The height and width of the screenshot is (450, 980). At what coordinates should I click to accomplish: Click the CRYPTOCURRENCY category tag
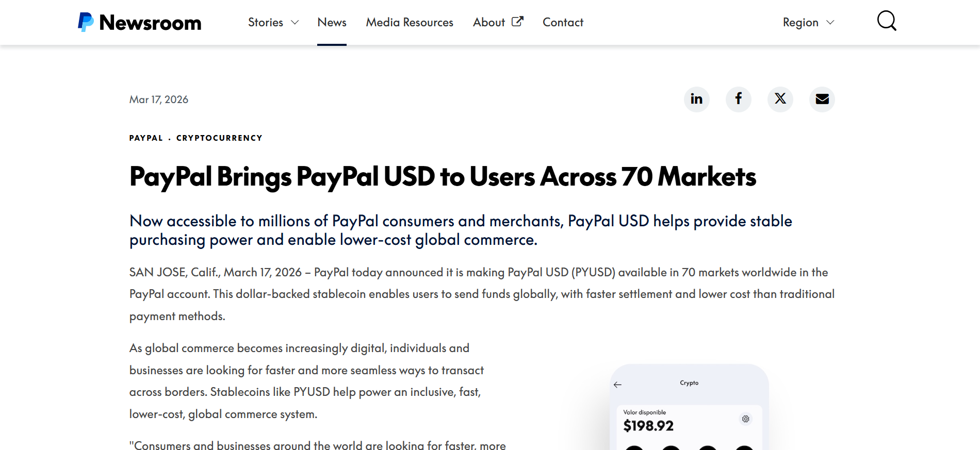coord(219,138)
